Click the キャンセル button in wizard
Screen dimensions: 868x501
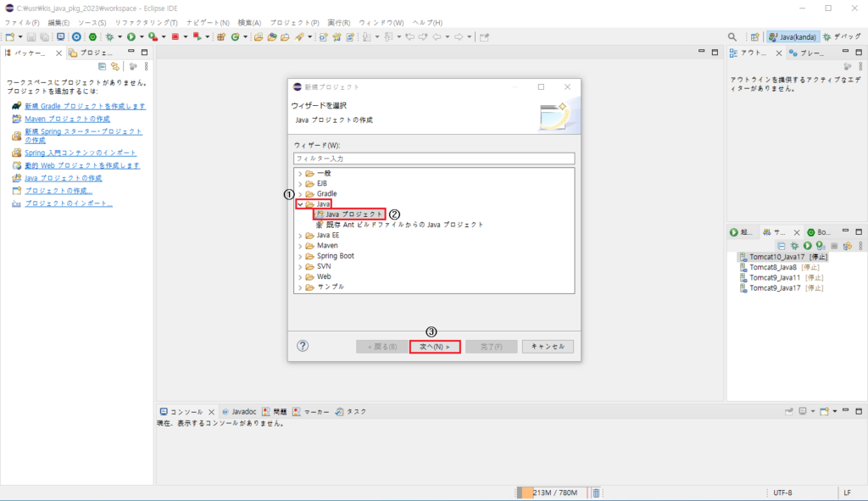[548, 347]
